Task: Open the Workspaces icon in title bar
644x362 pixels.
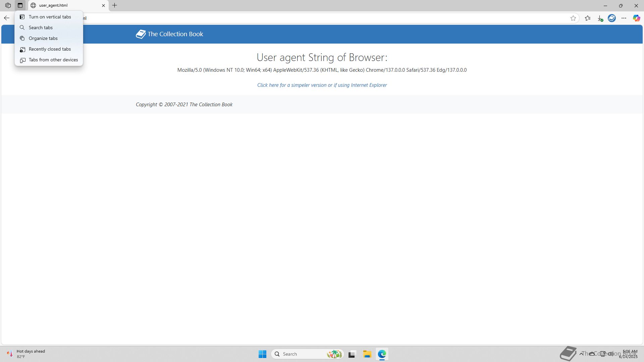Action: [x=8, y=5]
